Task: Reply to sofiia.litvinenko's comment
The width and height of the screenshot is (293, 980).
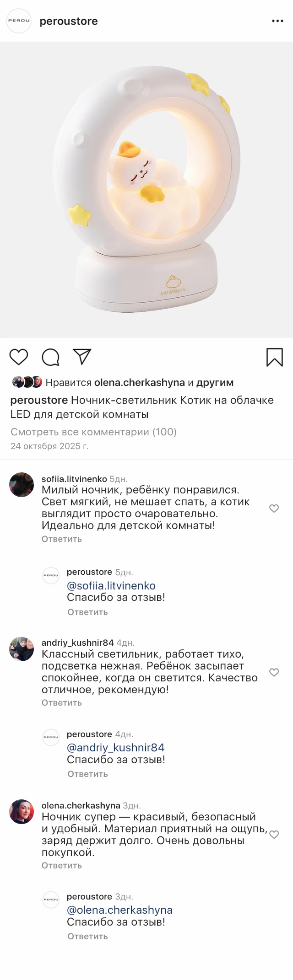Action: coord(61,539)
